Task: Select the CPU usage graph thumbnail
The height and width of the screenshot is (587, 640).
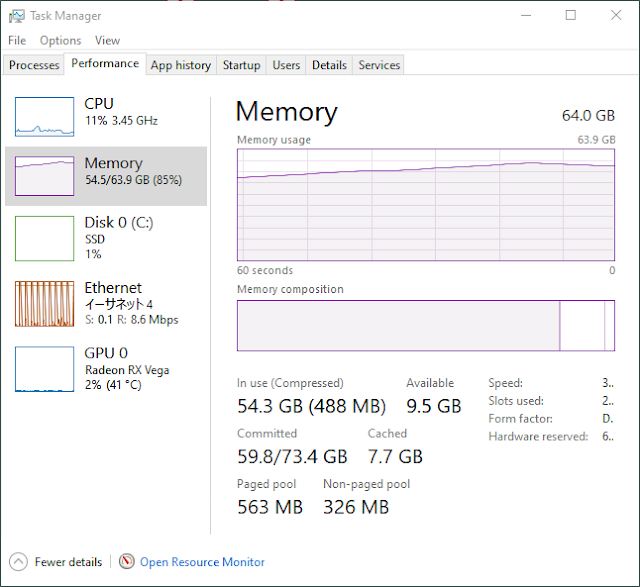Action: pos(44,117)
